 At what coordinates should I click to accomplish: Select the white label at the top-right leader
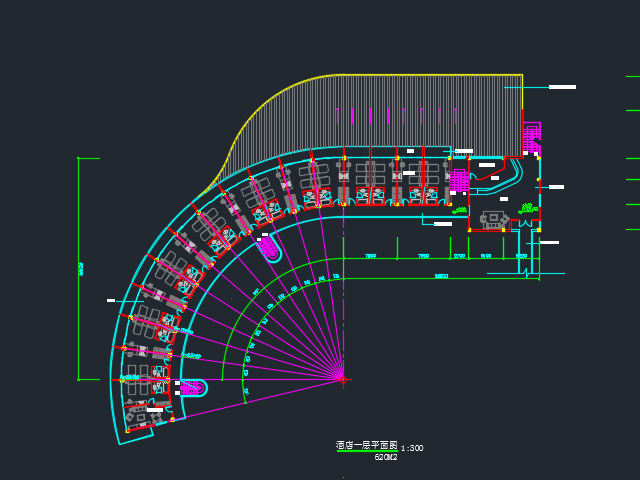(x=562, y=87)
